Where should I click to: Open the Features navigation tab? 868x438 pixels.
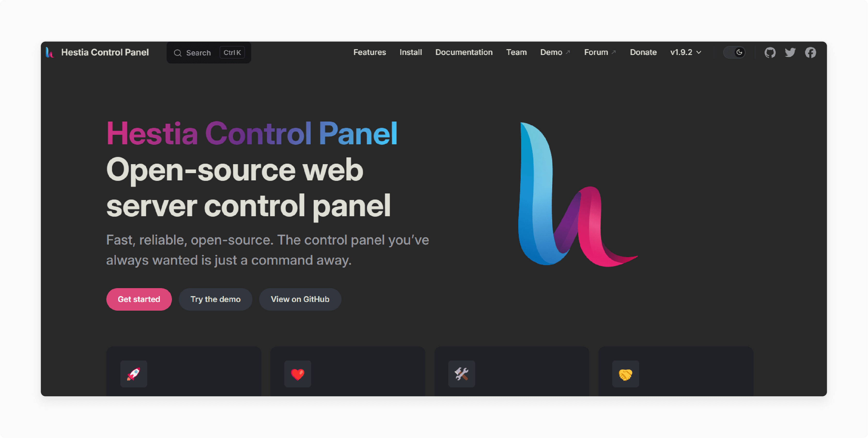(x=369, y=52)
